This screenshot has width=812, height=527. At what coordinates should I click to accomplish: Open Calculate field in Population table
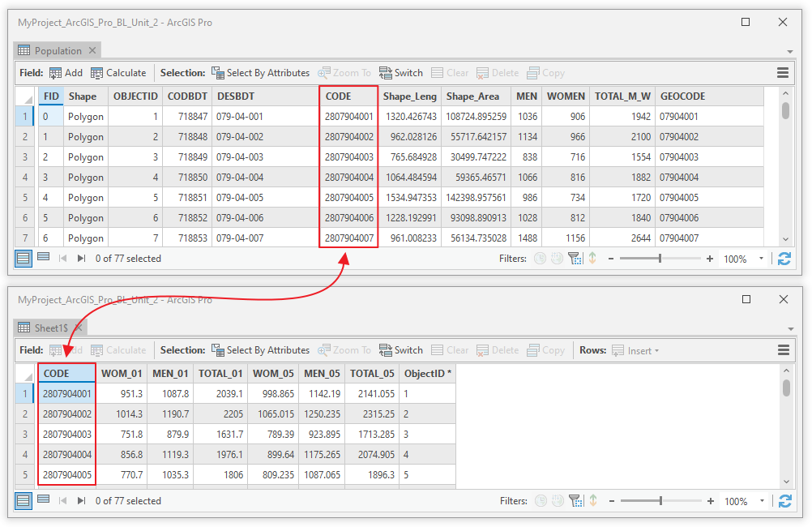(x=118, y=73)
